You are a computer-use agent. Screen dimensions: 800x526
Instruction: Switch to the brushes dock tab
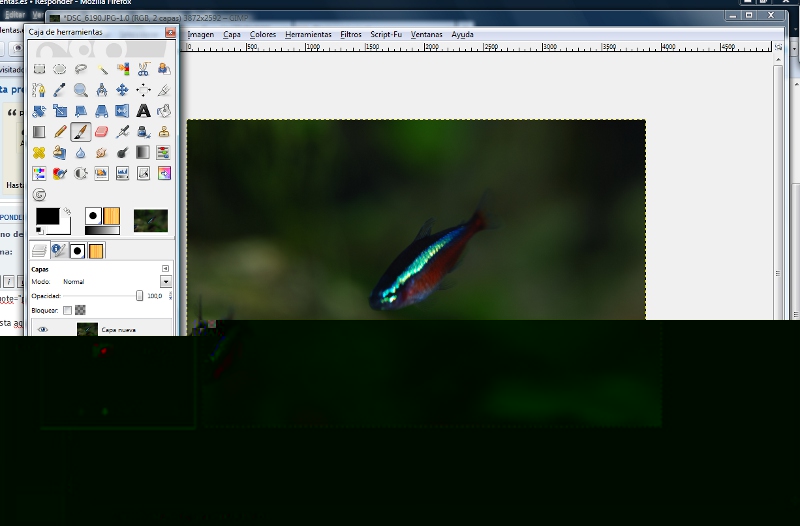(78, 251)
